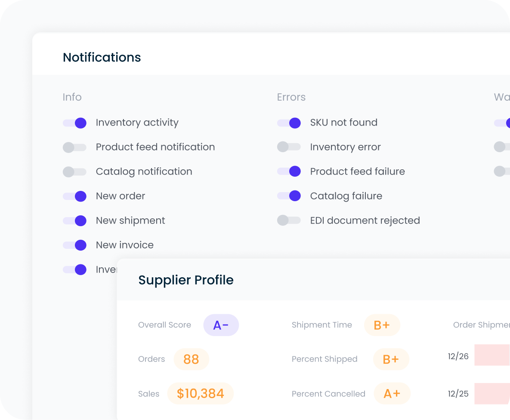The image size is (510, 420).
Task: Turn off SKU not found alerts
Action: click(289, 123)
